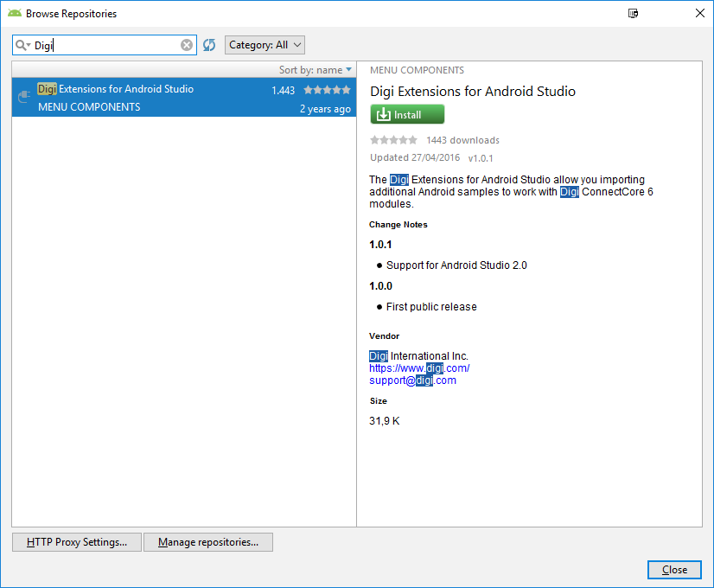Open the search history magnifier icon
This screenshot has height=588, width=714.
pos(22,45)
